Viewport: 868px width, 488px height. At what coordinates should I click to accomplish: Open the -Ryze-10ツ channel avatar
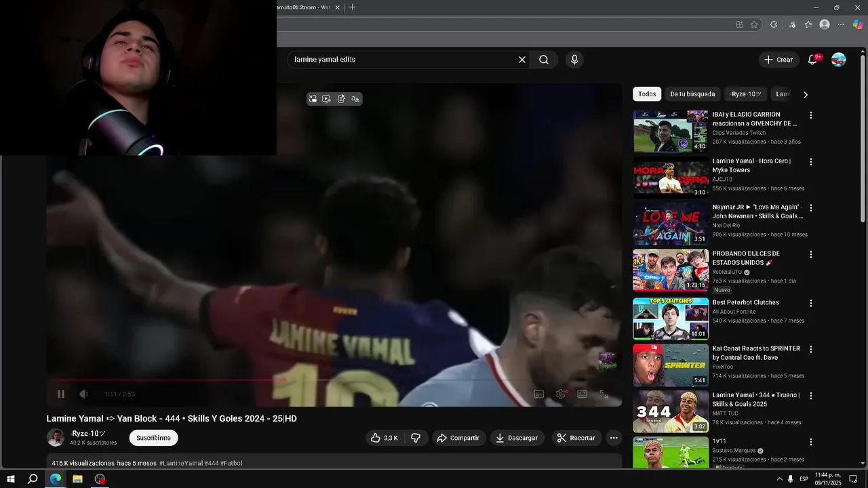click(x=56, y=438)
